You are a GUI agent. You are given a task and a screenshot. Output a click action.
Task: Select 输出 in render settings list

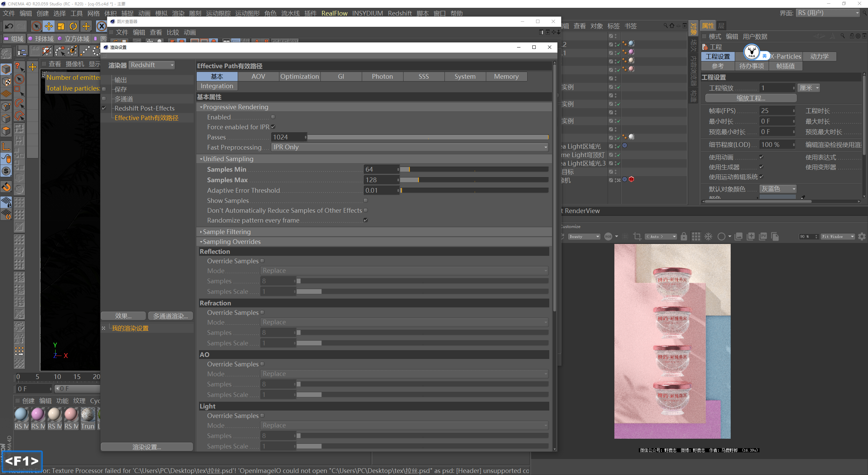pos(121,80)
